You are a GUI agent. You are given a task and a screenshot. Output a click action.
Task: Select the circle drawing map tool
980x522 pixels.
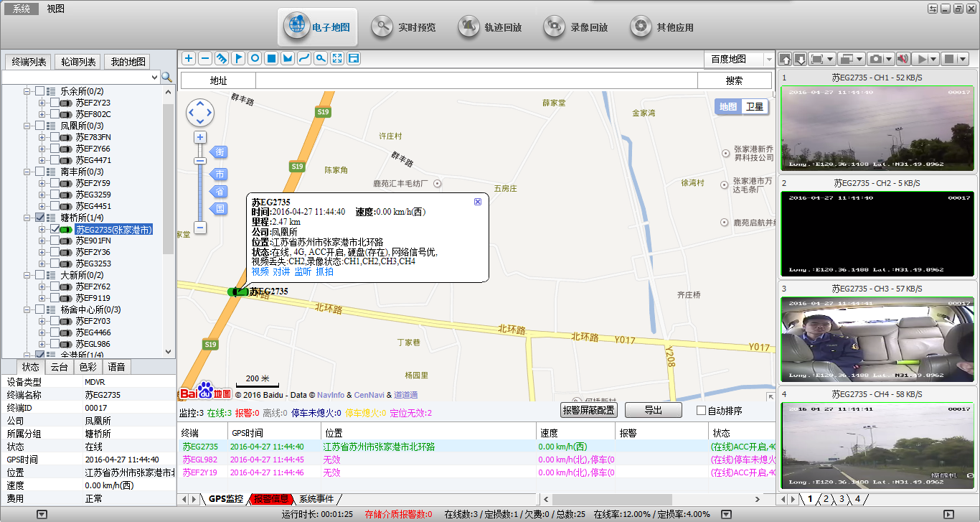255,58
